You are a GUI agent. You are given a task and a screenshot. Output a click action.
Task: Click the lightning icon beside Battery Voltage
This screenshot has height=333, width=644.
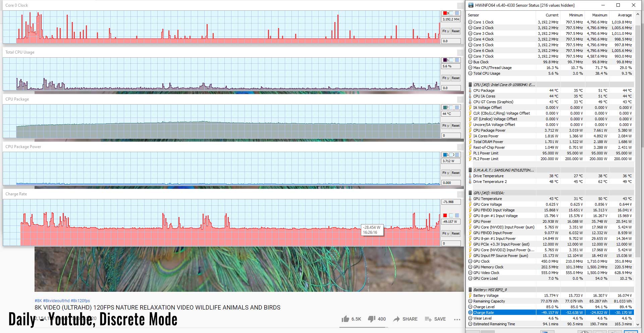[x=470, y=295]
